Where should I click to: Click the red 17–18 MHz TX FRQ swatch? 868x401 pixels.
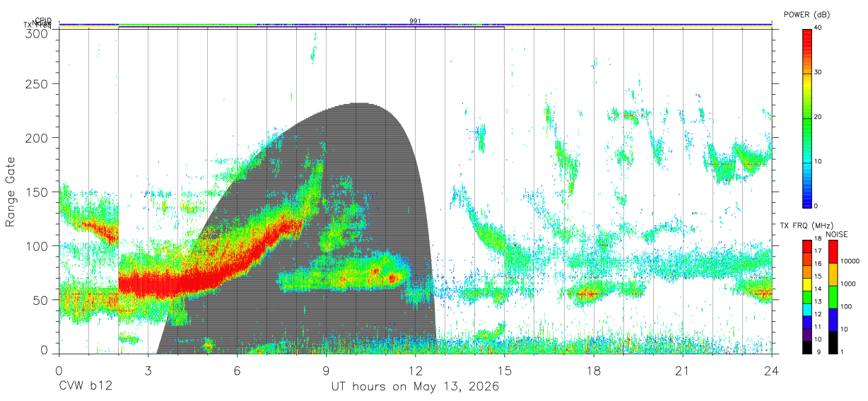click(x=807, y=247)
